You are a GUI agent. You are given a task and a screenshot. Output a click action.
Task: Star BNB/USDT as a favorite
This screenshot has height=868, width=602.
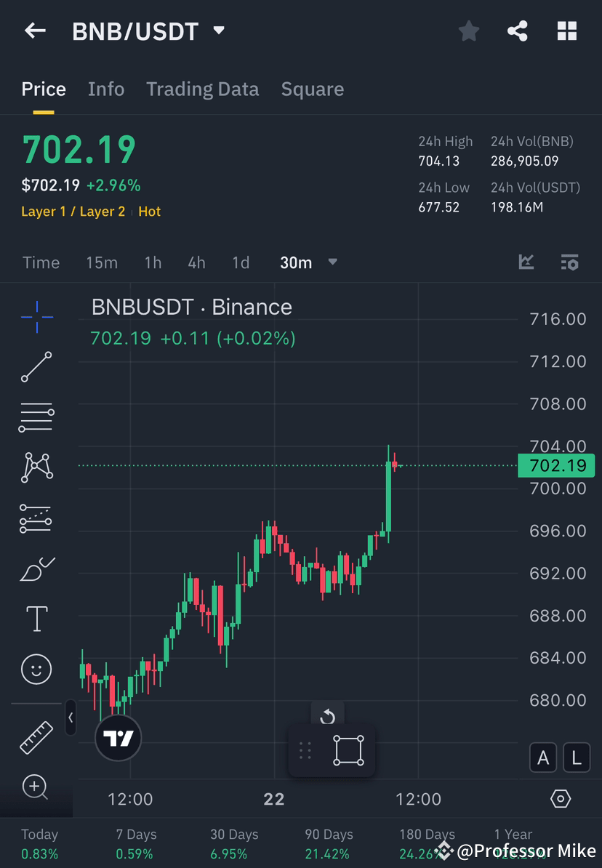[468, 31]
